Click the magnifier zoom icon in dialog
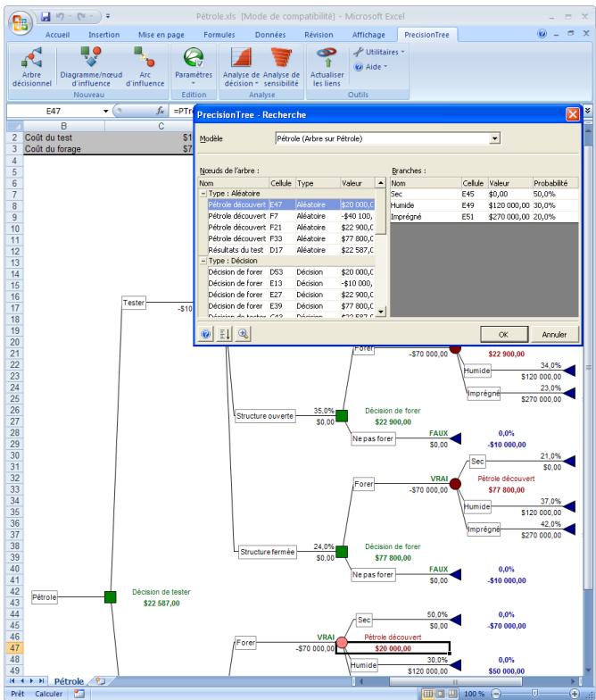596x700 pixels. tap(243, 334)
